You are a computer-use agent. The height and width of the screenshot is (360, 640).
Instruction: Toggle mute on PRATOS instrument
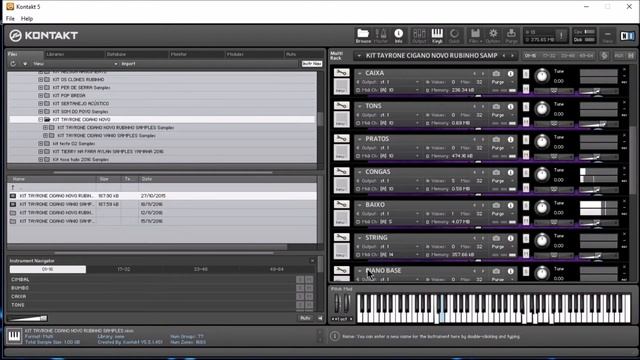tap(526, 155)
